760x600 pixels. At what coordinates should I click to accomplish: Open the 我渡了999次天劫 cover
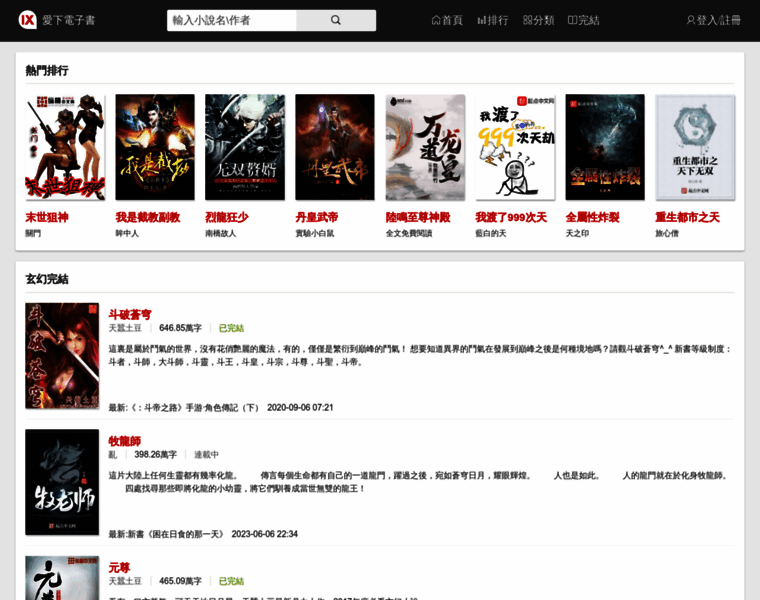[x=515, y=147]
